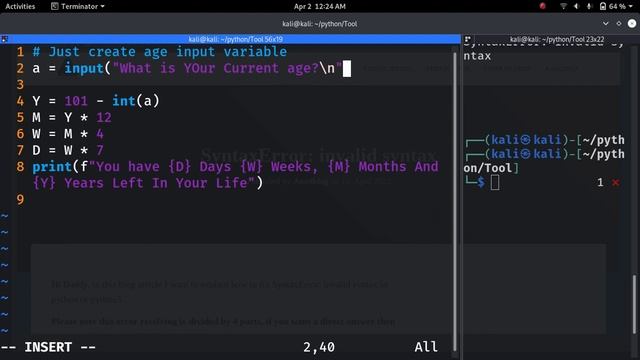This screenshot has height=360, width=640.
Task: Click line 'W = M * 4'
Action: (x=68, y=134)
